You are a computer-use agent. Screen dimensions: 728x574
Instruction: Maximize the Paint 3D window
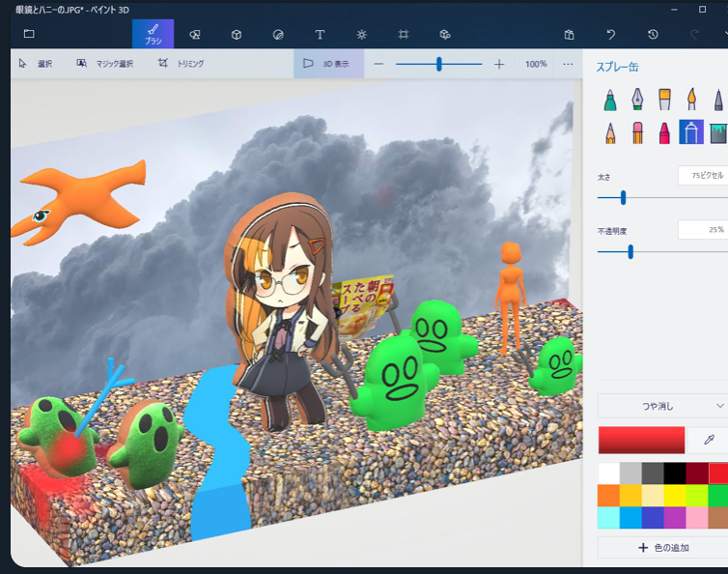pos(703,10)
